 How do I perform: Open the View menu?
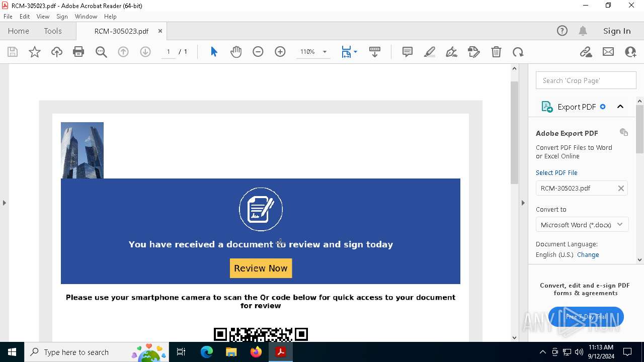tap(43, 16)
